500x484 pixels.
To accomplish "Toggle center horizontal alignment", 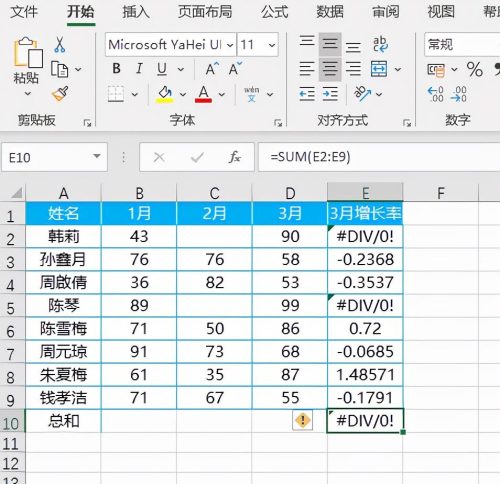I will [330, 69].
